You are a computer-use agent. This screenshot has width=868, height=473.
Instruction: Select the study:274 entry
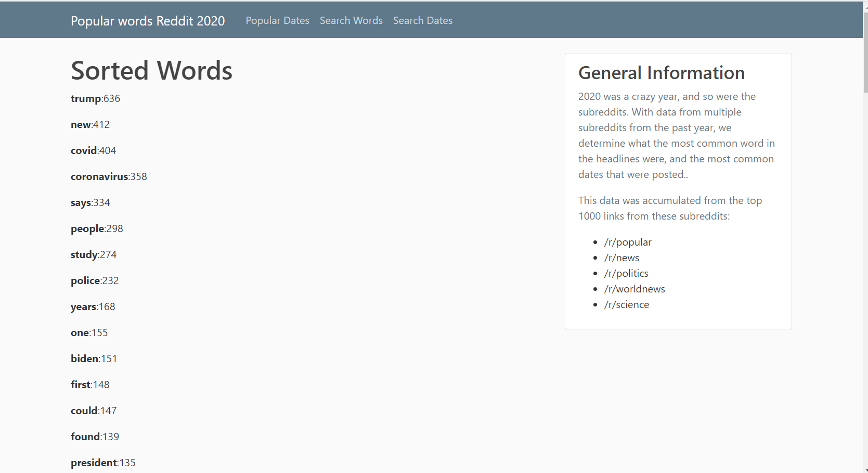point(94,254)
